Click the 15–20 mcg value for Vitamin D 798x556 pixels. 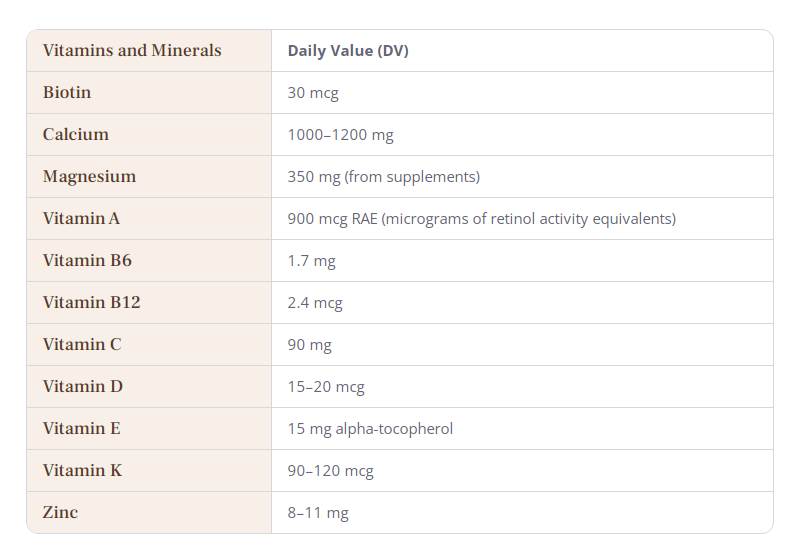[326, 387]
